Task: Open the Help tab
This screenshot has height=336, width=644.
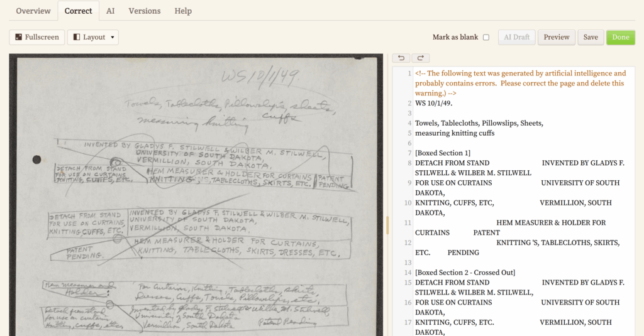Action: coord(183,11)
